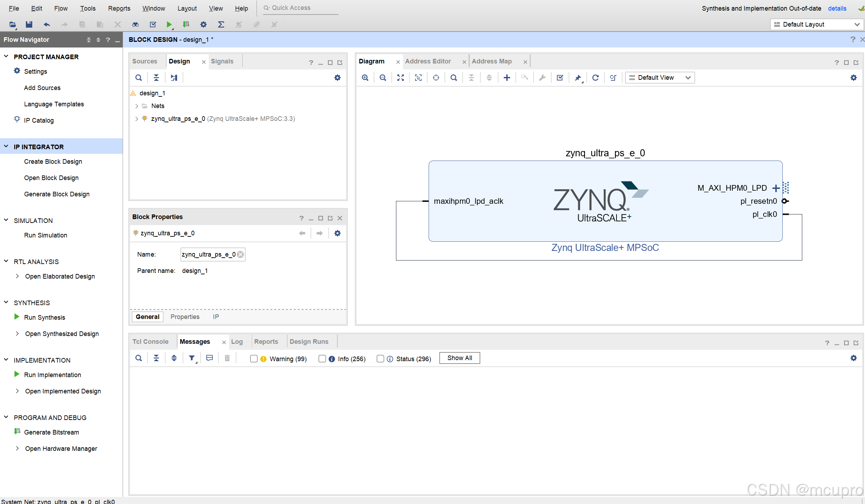Viewport: 865px width, 504px height.
Task: Click the Sigma reports icon in main toolbar
Action: point(221,24)
